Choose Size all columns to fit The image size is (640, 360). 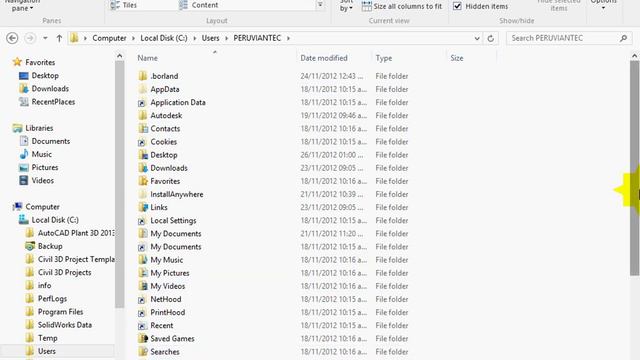click(x=402, y=6)
